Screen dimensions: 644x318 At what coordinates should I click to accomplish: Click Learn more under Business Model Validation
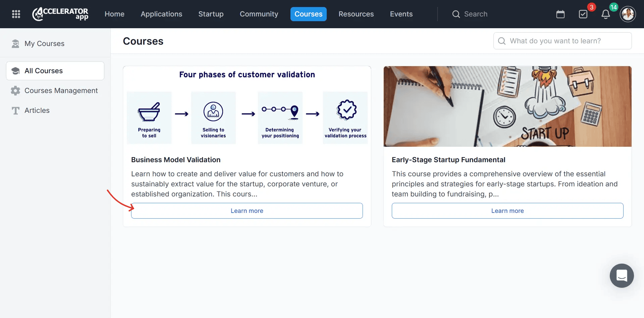tap(247, 211)
